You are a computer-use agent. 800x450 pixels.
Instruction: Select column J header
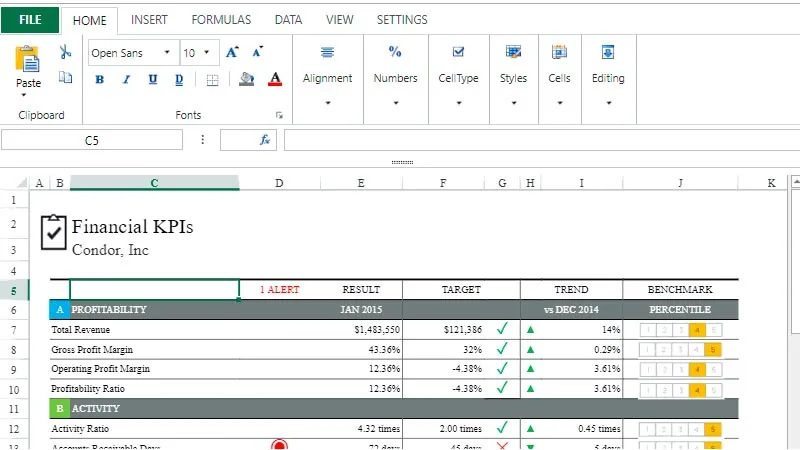click(680, 183)
